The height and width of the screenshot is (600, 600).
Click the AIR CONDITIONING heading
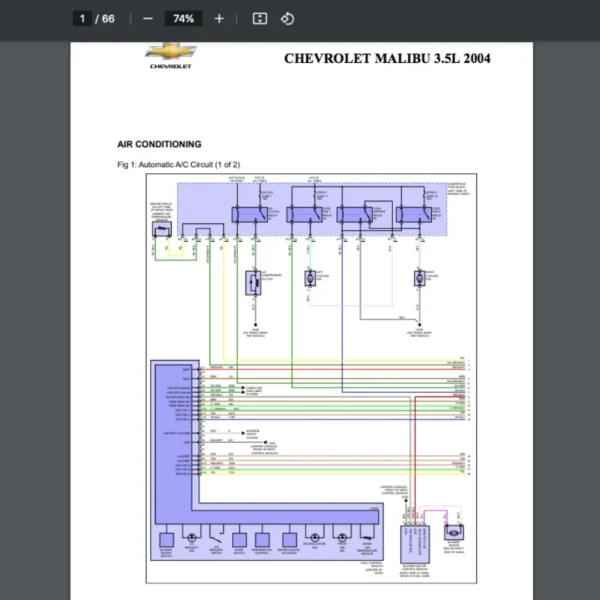click(159, 144)
